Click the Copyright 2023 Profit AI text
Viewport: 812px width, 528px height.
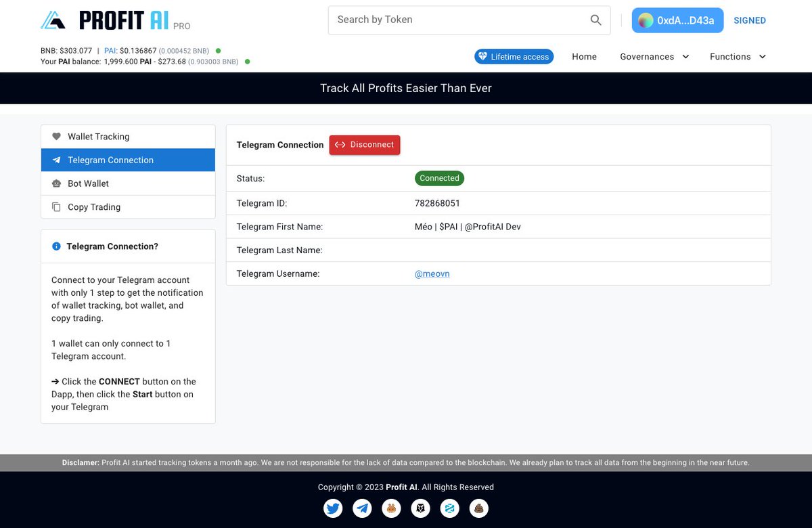click(x=406, y=487)
